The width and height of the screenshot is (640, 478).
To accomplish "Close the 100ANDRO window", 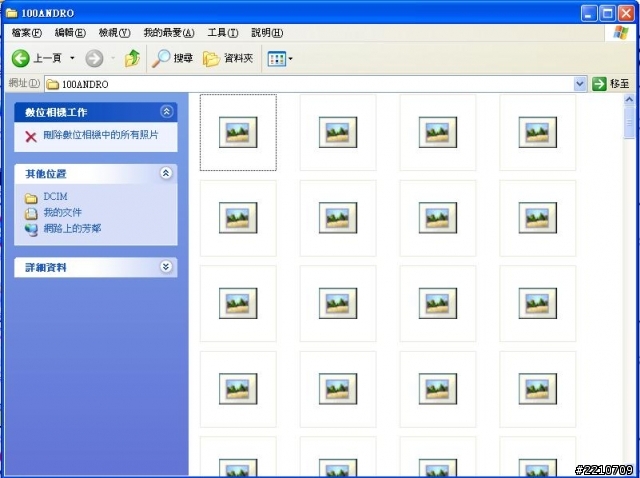I will pos(626,13).
